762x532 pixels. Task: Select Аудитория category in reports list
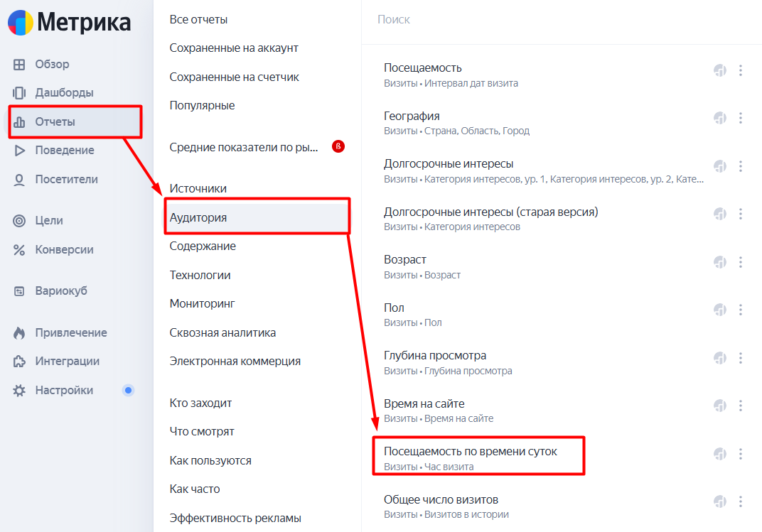[x=198, y=217]
